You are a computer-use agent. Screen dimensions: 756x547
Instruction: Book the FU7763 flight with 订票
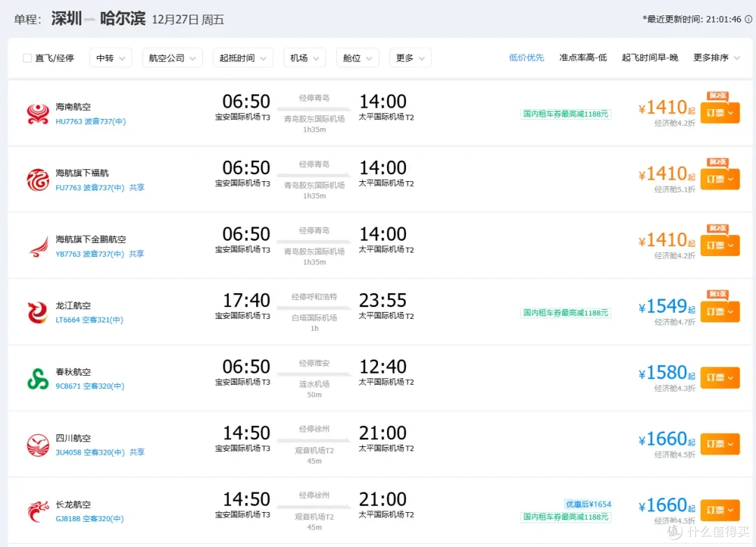click(x=720, y=179)
